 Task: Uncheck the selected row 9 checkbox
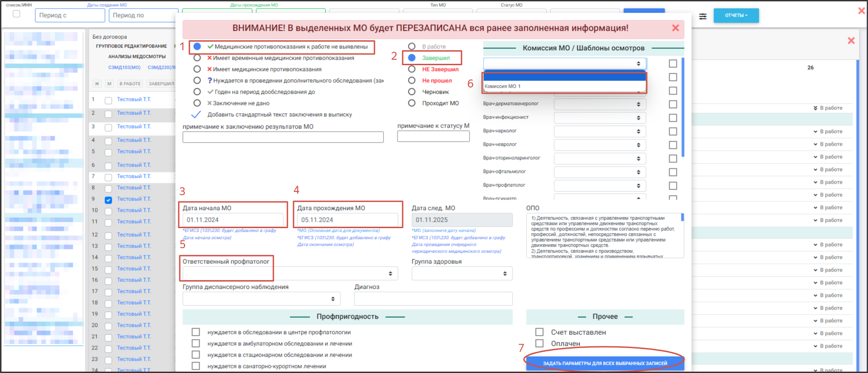[108, 200]
